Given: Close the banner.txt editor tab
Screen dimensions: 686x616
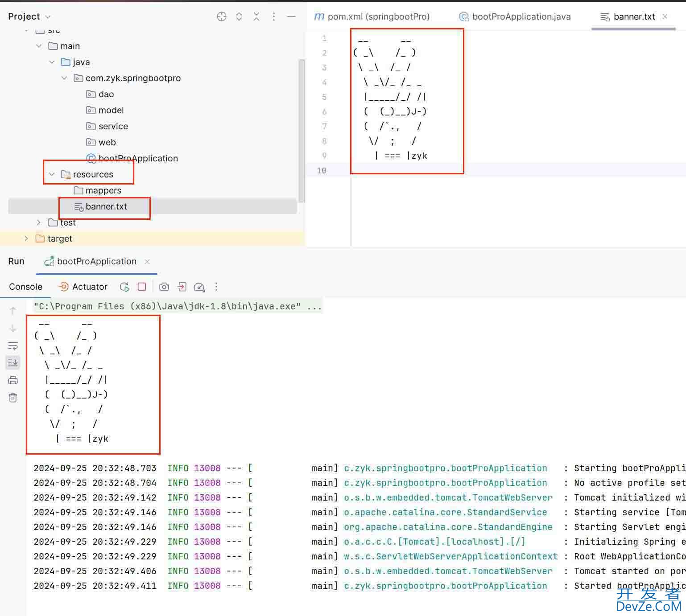Looking at the screenshot, I should tap(665, 16).
